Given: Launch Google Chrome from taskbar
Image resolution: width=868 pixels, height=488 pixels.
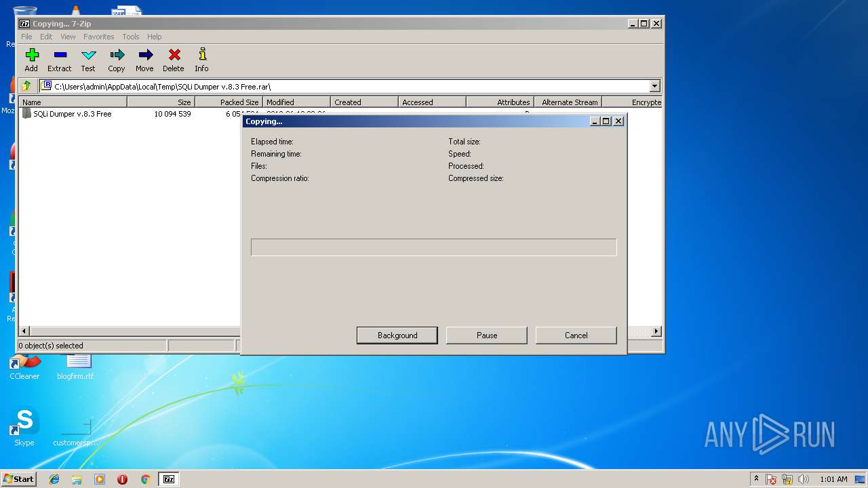Looking at the screenshot, I should (x=145, y=479).
